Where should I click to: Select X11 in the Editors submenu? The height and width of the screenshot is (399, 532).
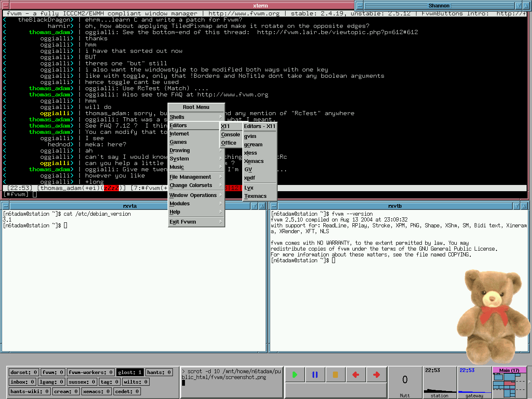click(x=231, y=126)
